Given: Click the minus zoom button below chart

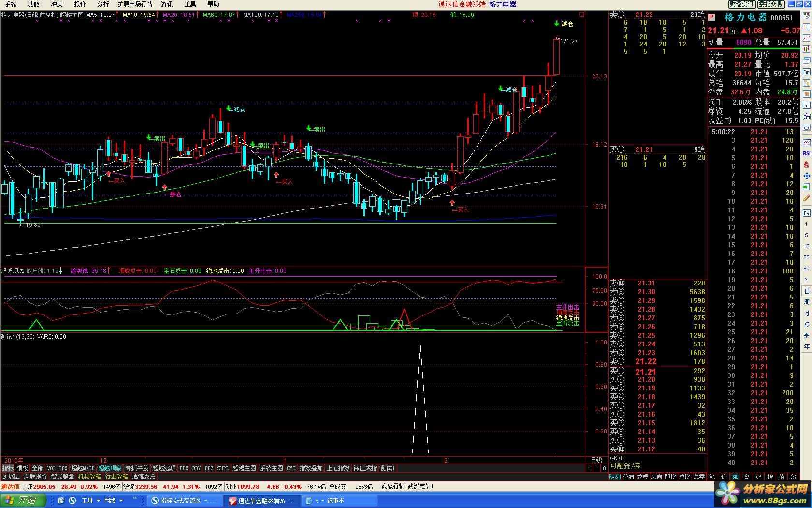Looking at the screenshot, I should pyautogui.click(x=596, y=468).
